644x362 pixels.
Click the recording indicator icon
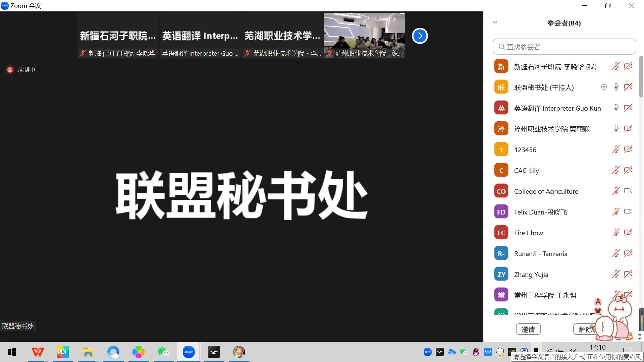coord(10,69)
